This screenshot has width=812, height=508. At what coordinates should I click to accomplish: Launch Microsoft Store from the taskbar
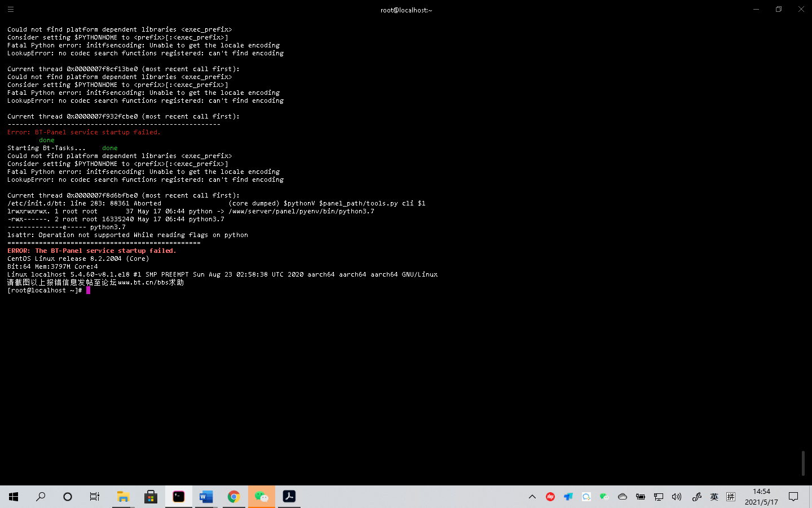pos(151,497)
